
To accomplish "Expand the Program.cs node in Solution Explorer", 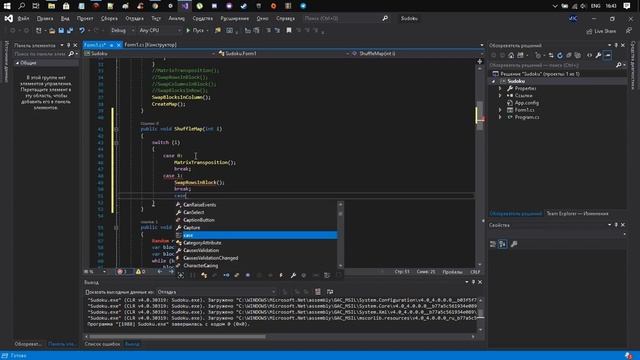I will [500, 117].
